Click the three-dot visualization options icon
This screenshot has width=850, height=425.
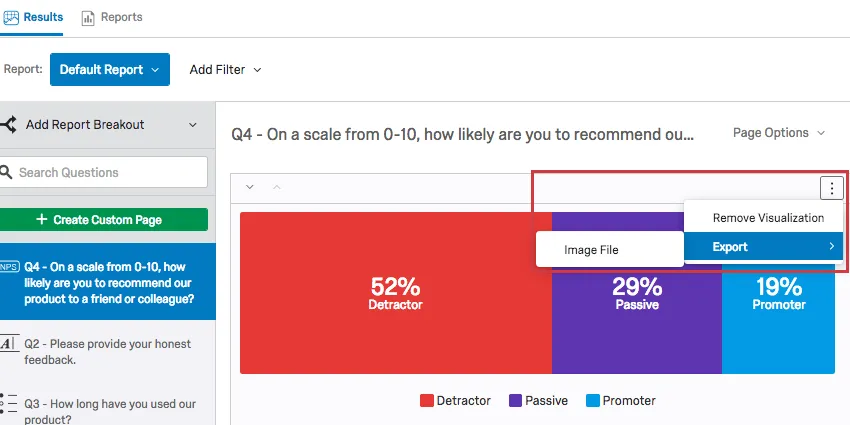click(x=831, y=187)
